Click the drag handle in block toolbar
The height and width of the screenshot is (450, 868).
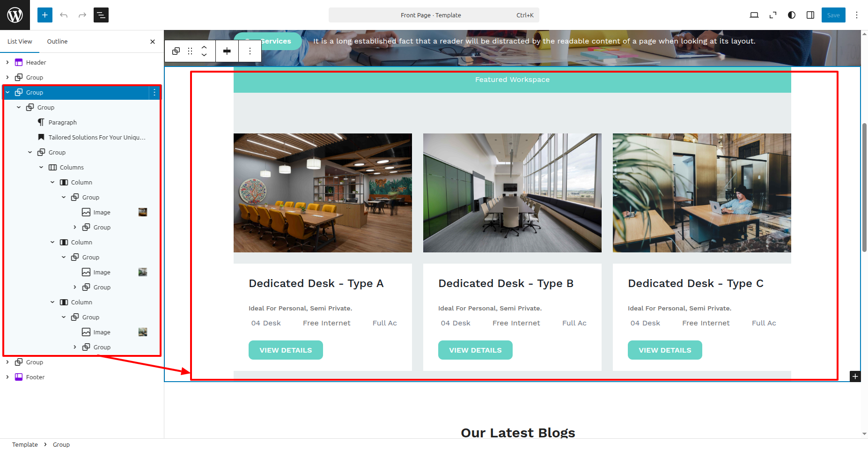pyautogui.click(x=190, y=51)
